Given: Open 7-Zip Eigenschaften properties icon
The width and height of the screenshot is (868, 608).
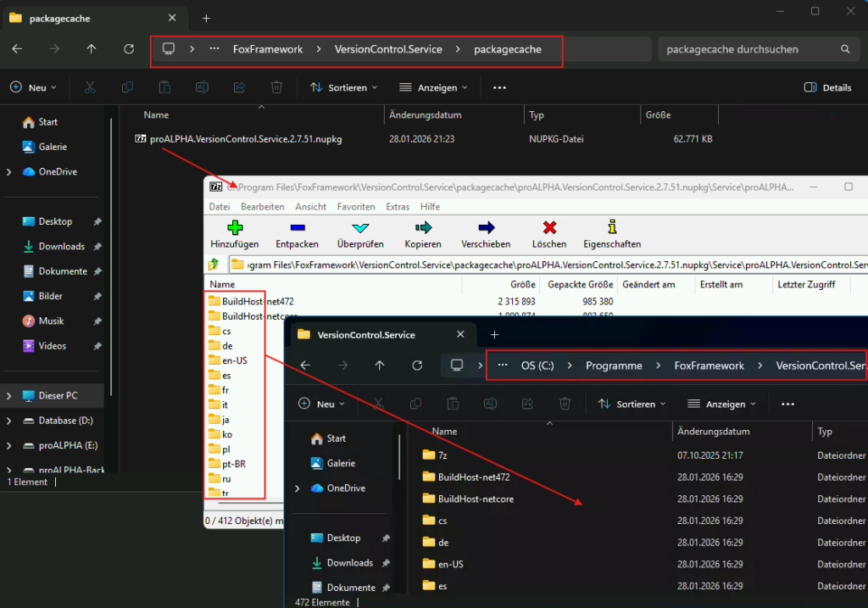Looking at the screenshot, I should point(612,228).
